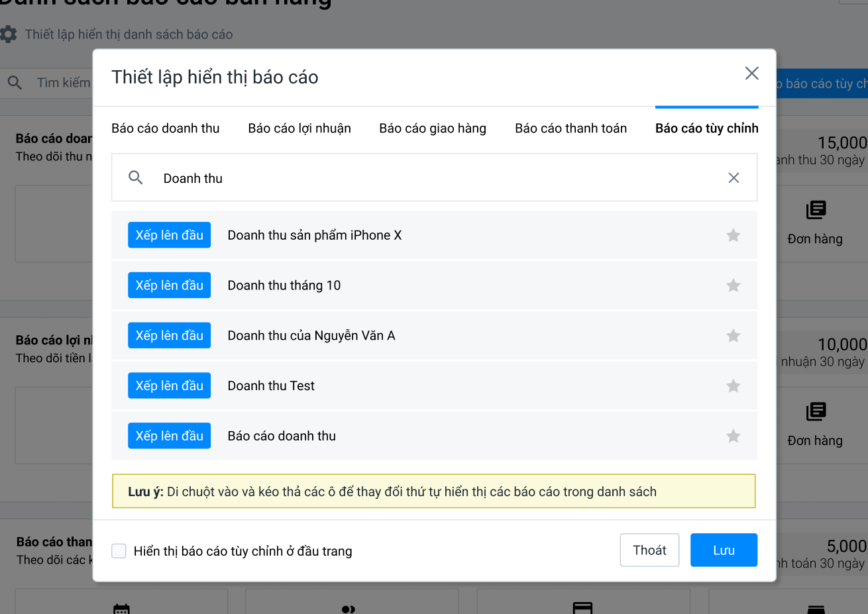Viewport: 868px width, 614px height.
Task: Click the Báo cáo doanh thu list row label
Action: click(282, 436)
